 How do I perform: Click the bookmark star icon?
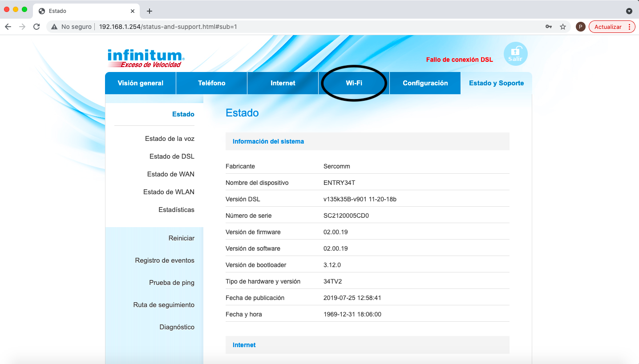pyautogui.click(x=562, y=27)
